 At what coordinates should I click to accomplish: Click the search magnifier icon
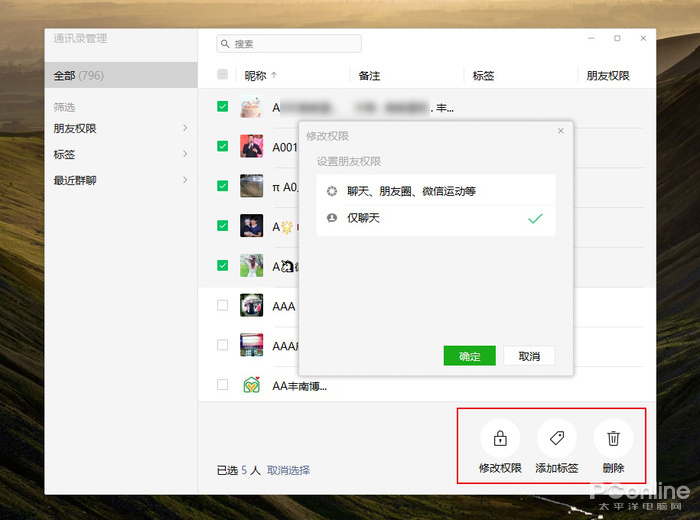click(225, 44)
